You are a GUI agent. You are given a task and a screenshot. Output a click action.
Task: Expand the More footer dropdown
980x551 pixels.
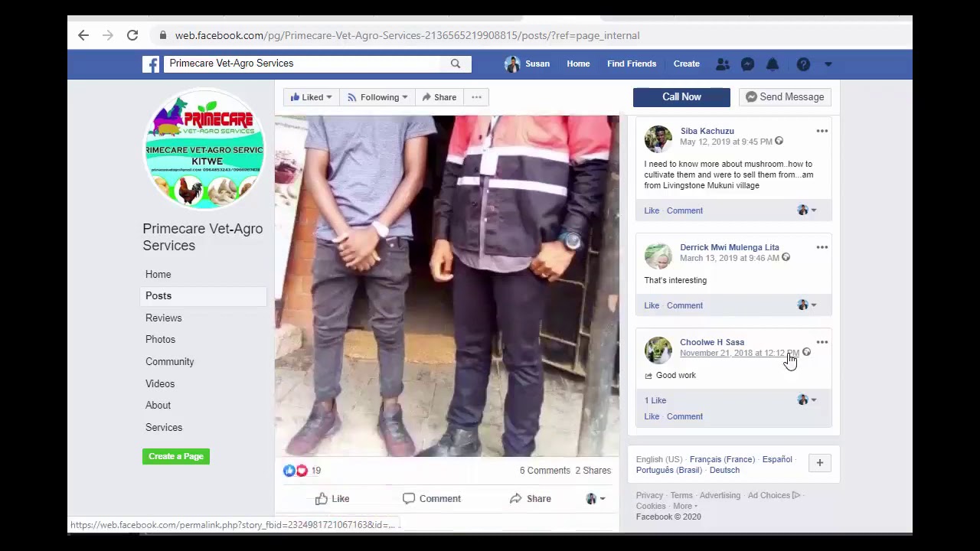pos(684,506)
